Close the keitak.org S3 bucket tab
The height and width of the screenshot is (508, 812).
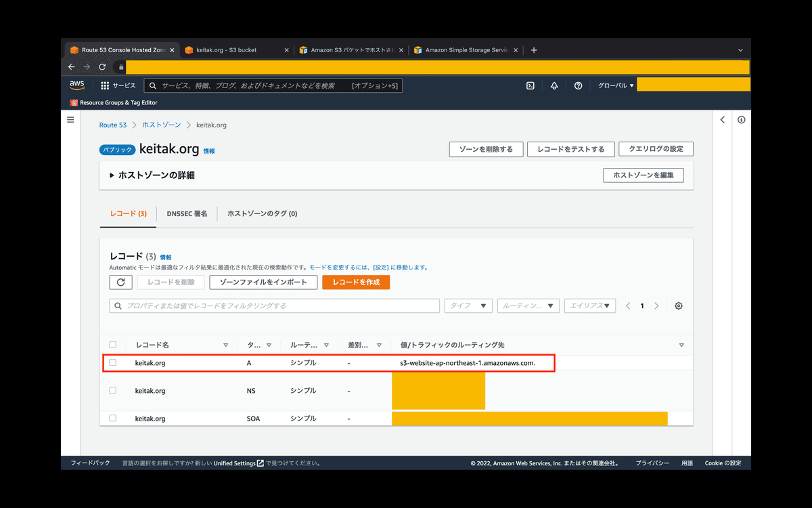tap(287, 50)
